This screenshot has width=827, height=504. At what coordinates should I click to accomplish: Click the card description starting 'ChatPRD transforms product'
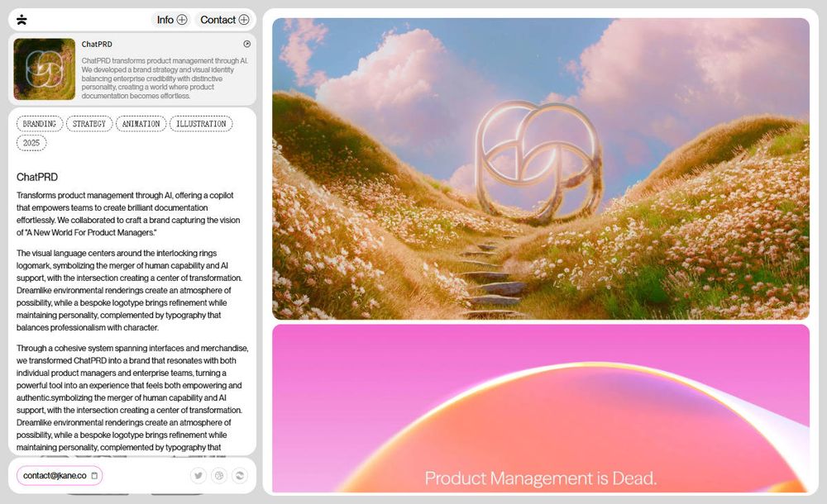165,78
